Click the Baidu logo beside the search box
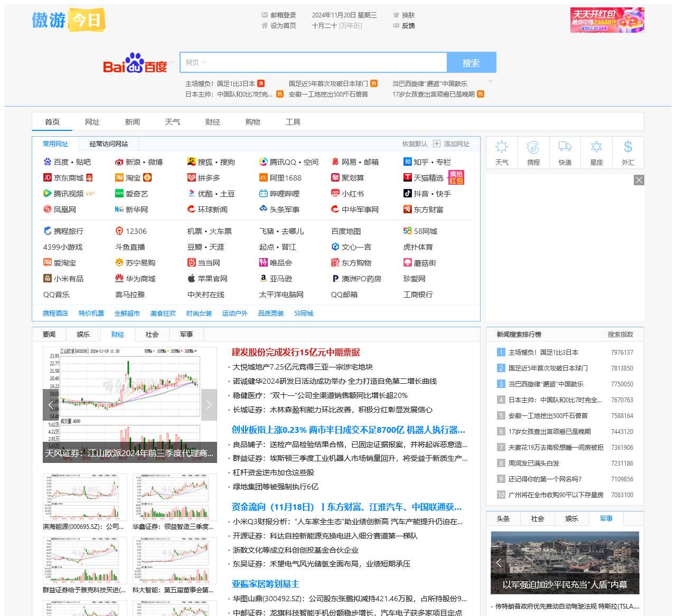The image size is (676, 616). click(135, 63)
